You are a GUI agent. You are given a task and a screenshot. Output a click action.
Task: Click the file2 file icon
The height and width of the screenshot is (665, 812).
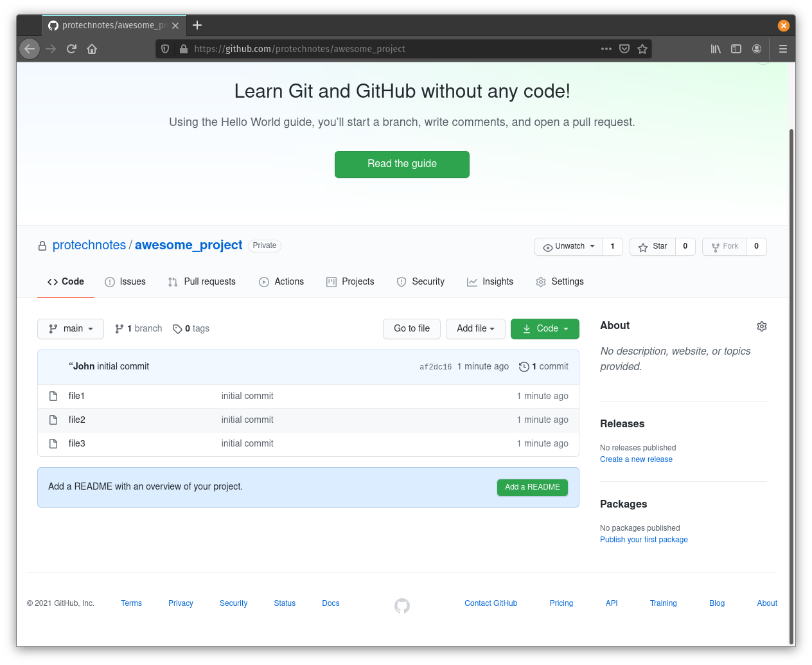click(53, 420)
